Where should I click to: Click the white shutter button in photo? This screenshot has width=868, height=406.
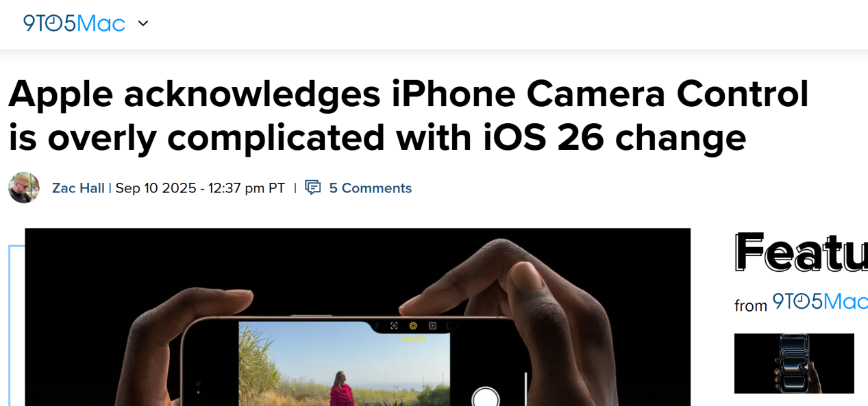click(486, 397)
